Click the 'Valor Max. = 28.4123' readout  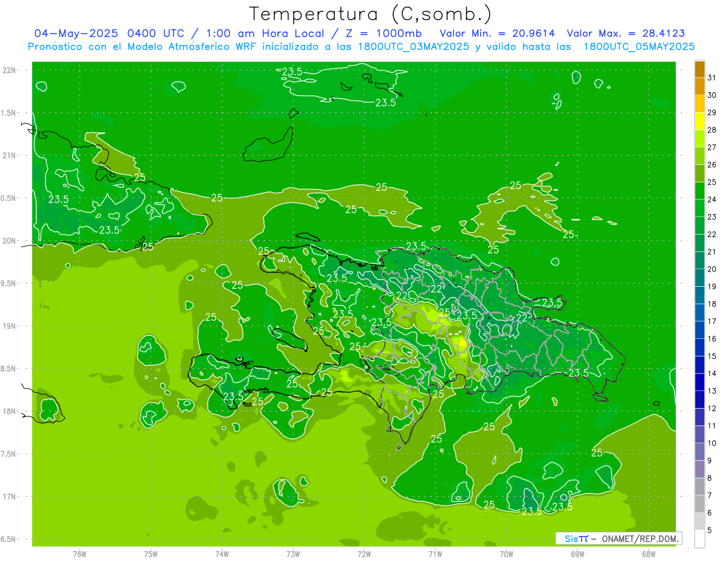pos(625,33)
